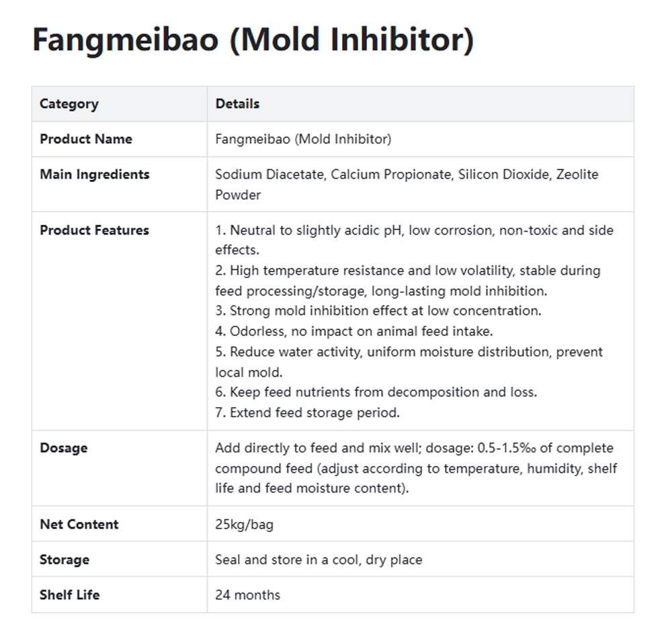
Task: Click the Fangmeibao (Mold Inhibitor) page heading
Action: coord(253,40)
